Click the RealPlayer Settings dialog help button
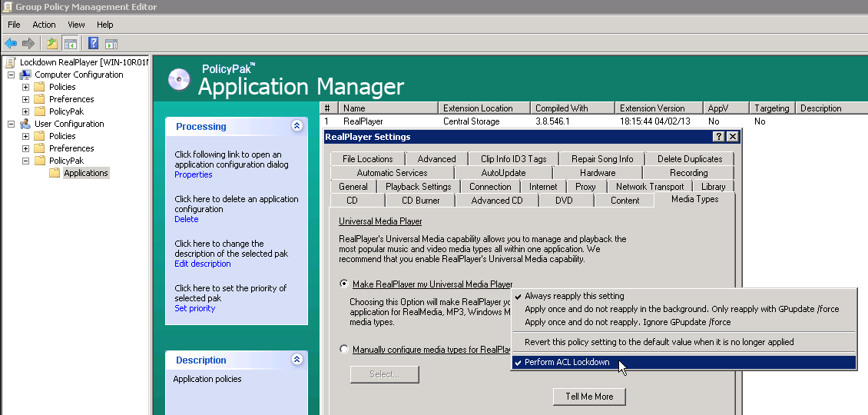 pos(719,136)
